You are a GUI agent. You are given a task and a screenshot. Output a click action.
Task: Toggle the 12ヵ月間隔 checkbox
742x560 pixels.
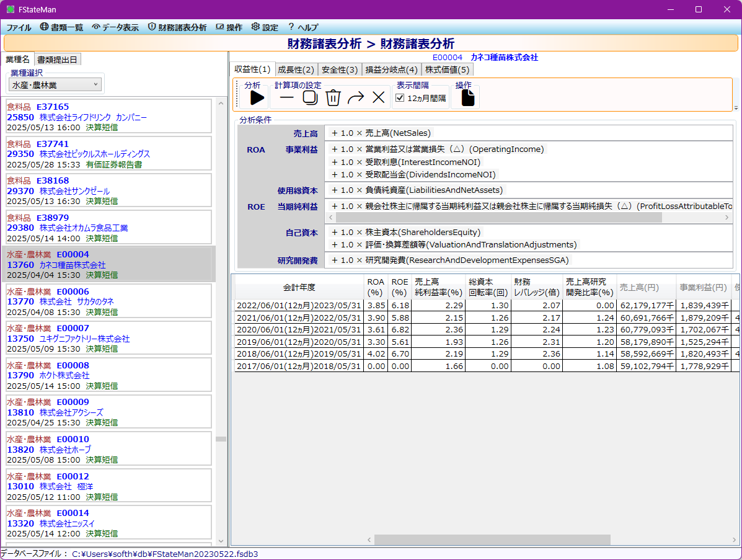[x=400, y=98]
